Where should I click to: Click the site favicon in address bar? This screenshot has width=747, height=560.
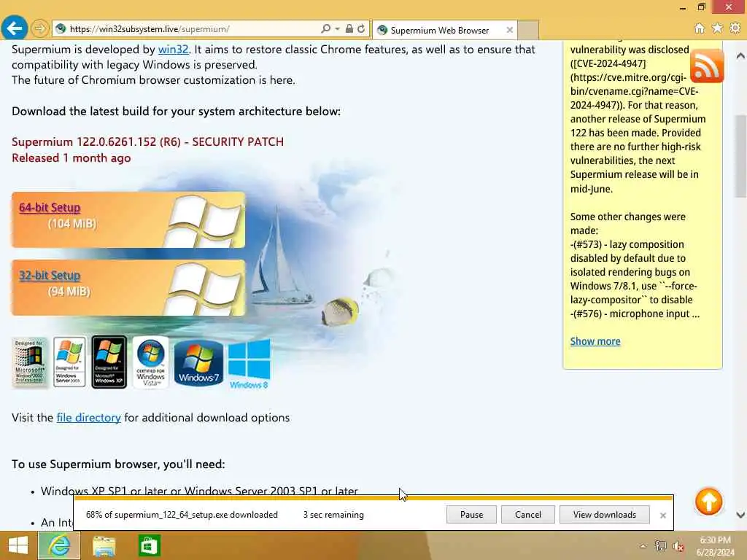pos(61,29)
